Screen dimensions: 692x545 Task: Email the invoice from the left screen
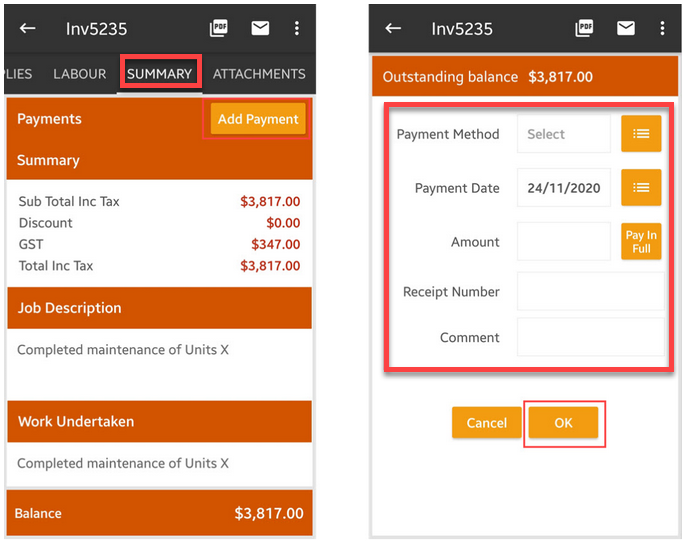point(260,28)
